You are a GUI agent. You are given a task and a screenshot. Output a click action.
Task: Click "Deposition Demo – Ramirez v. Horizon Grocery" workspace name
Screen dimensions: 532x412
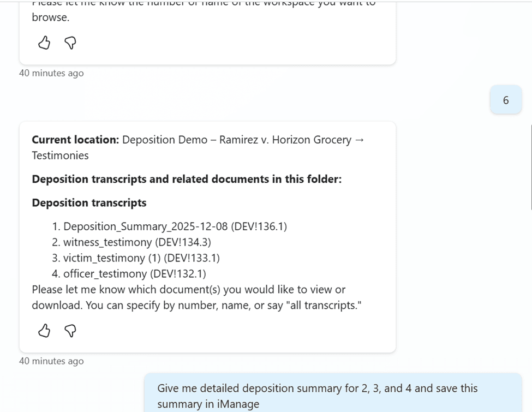pos(237,140)
